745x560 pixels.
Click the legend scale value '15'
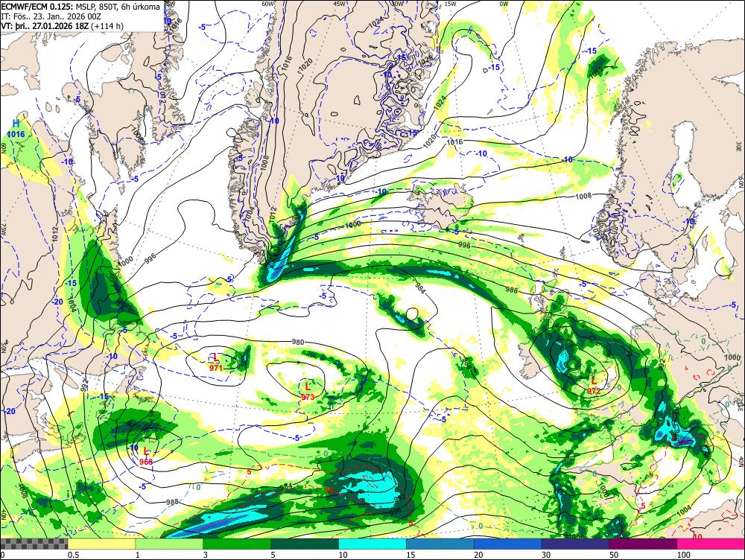point(410,555)
